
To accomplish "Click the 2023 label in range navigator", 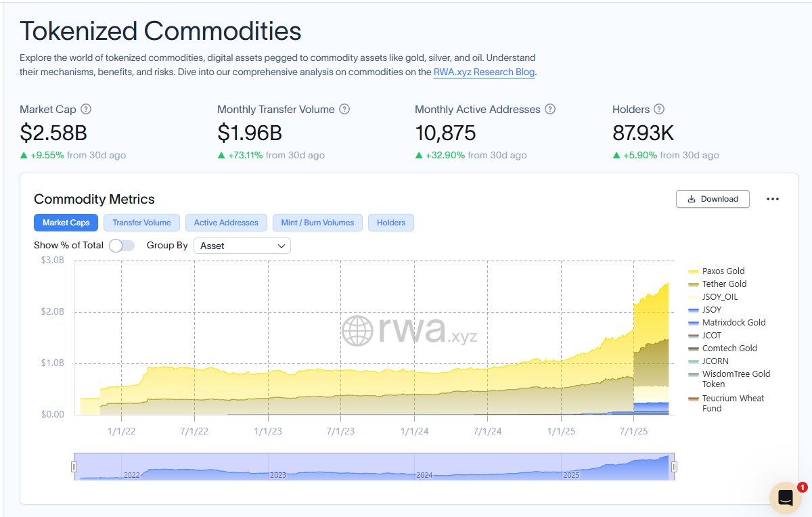I will tap(278, 475).
